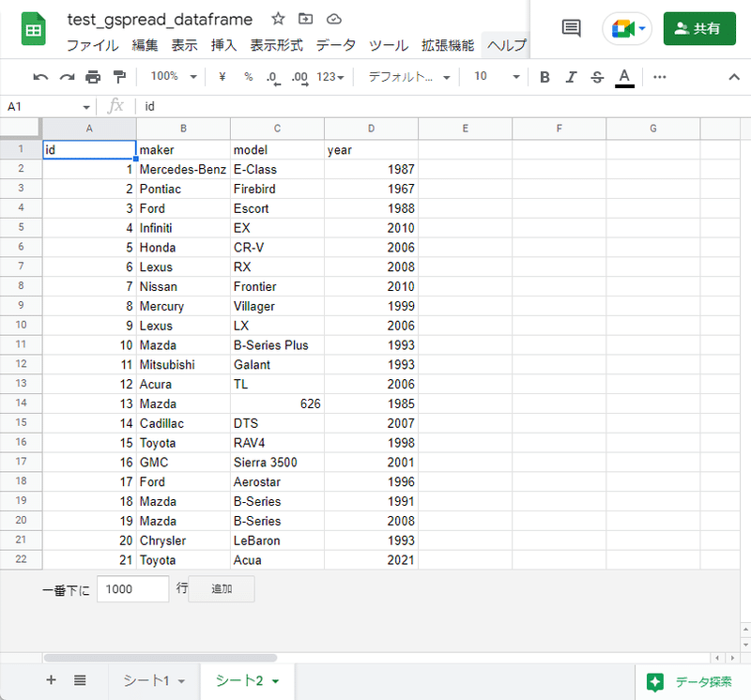Viewport: 751px width, 700px height.
Task: Expand the 100% zoom dropdown
Action: 174,77
